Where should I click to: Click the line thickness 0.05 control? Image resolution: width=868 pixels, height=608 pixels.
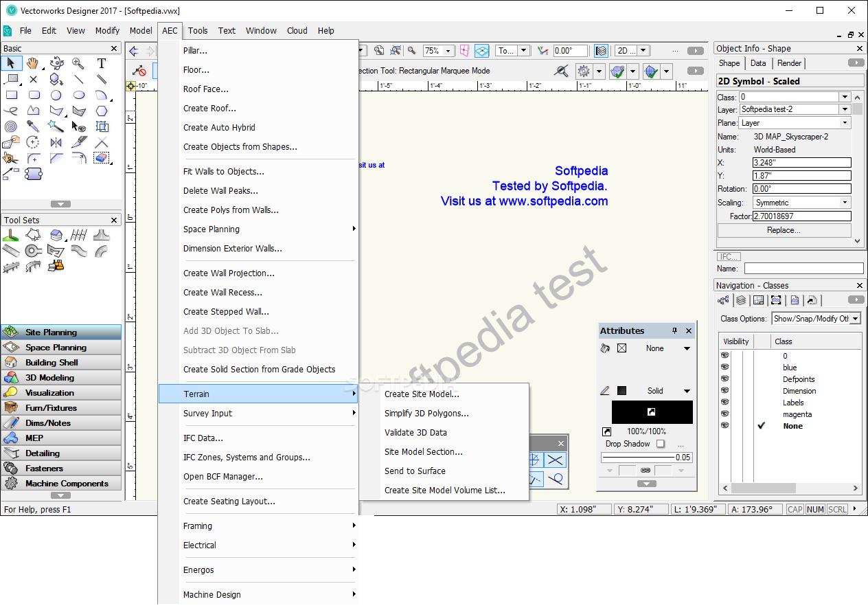point(646,458)
